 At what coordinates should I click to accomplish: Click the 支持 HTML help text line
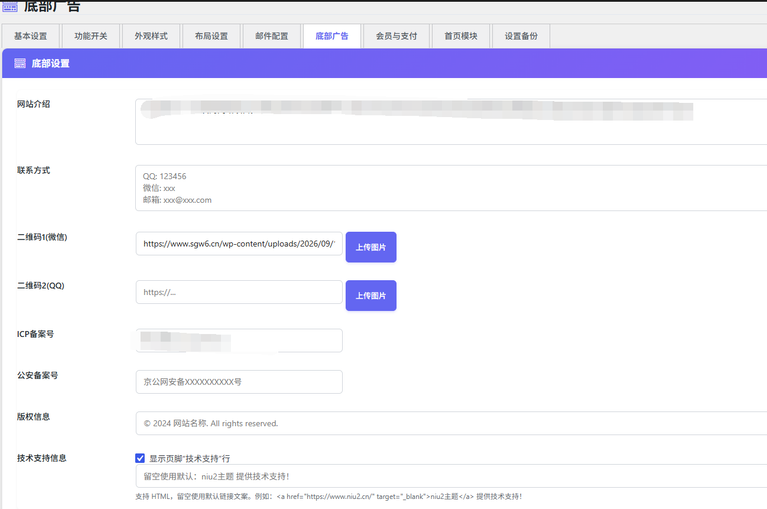pos(329,496)
